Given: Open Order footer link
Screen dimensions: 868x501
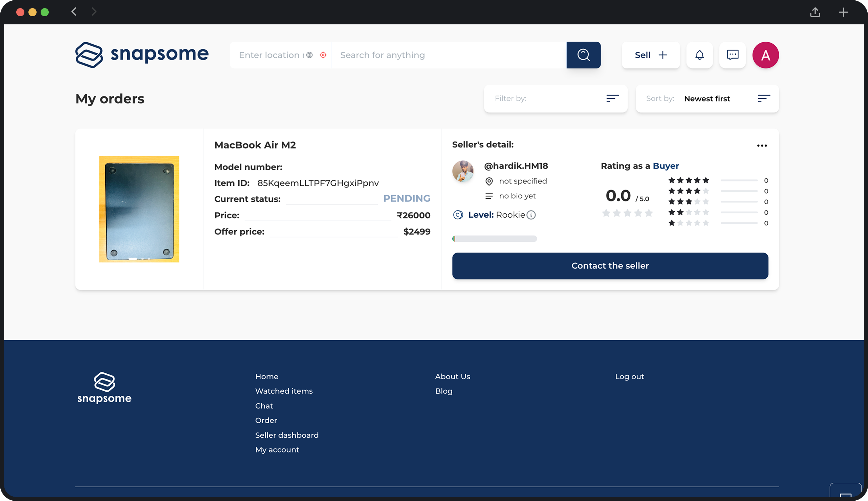Looking at the screenshot, I should point(266,420).
